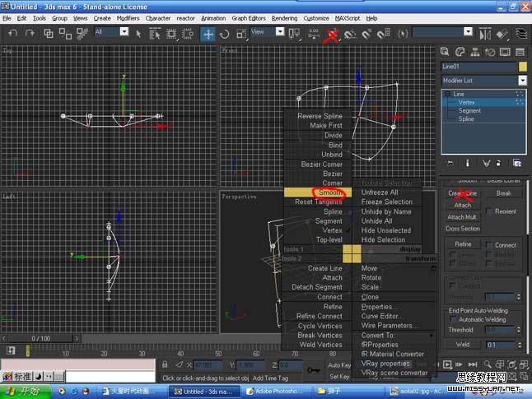Open the Layer Manager icon
The height and width of the screenshot is (399, 532).
521,34
